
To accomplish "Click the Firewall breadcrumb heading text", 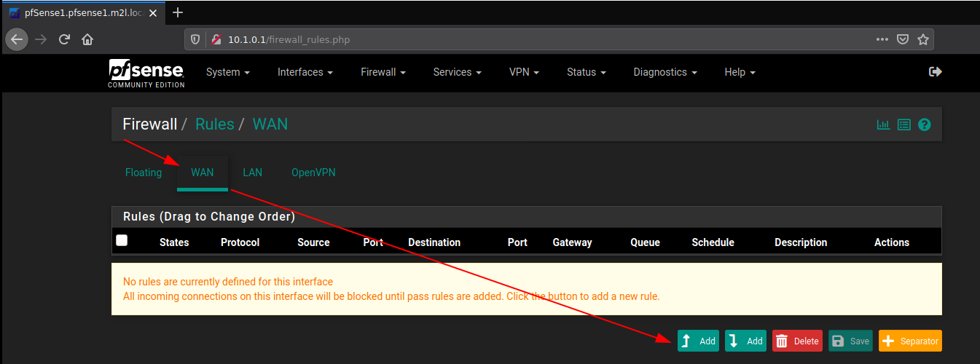I will coord(150,124).
